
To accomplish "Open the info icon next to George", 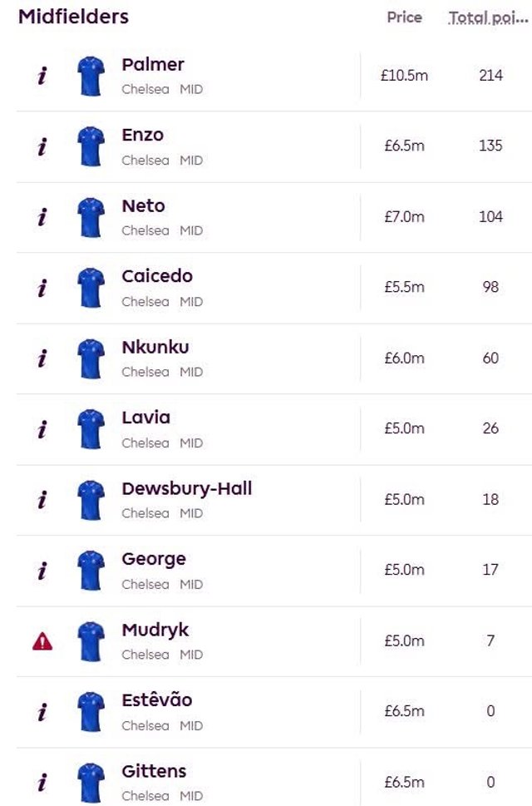I will (x=42, y=571).
